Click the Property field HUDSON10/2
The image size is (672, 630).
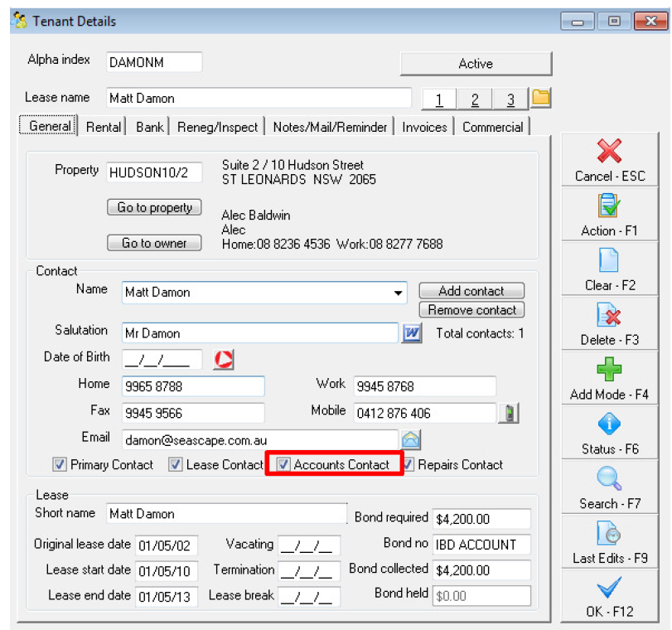pos(154,172)
